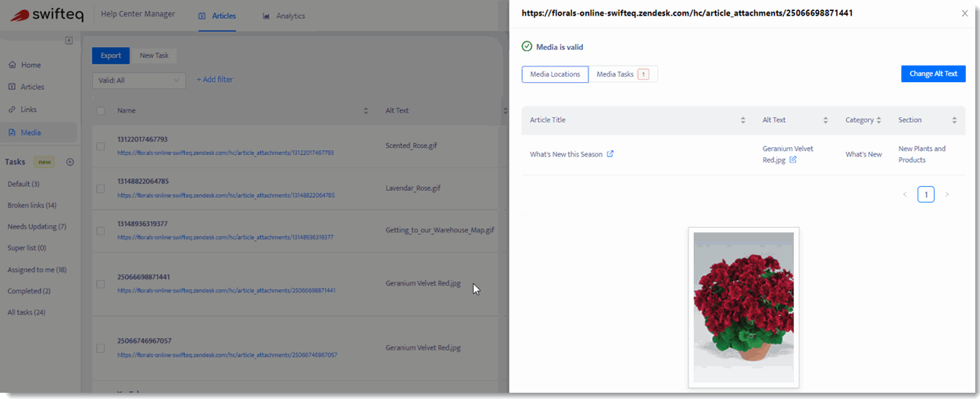Screen dimensions: 980x399
Task: Click the New Task button
Action: 154,56
